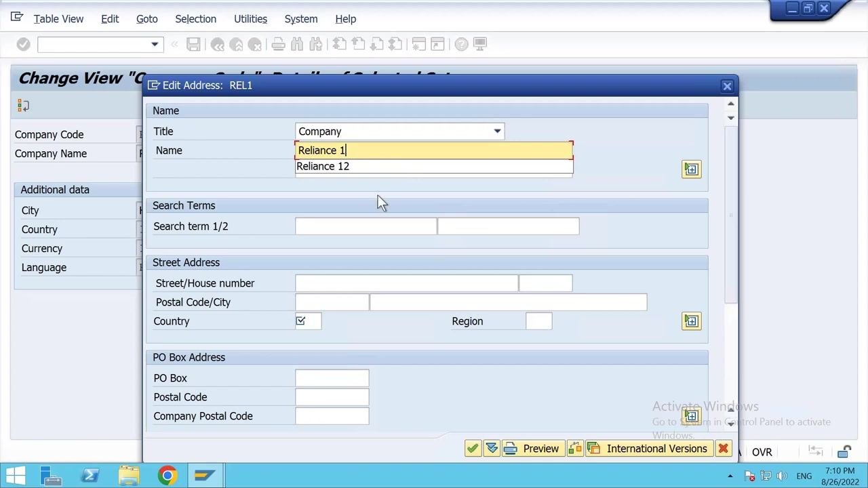
Task: Click the House number field
Action: pos(546,283)
